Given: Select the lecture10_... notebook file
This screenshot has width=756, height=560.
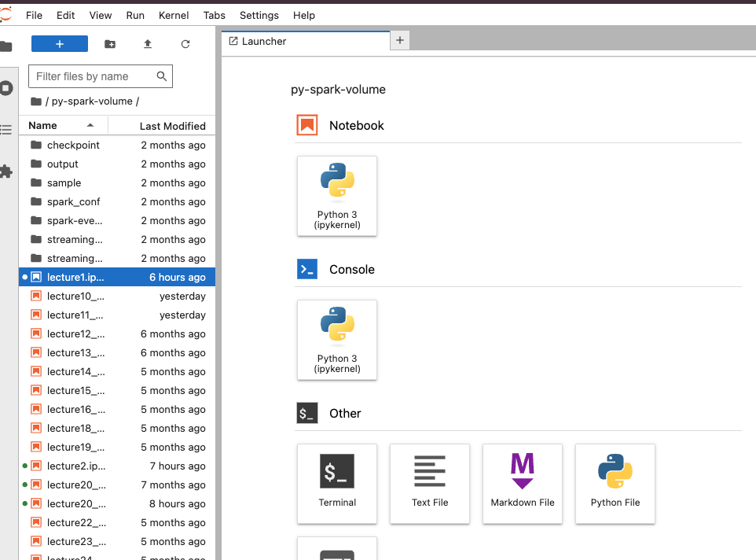Looking at the screenshot, I should 117,297.
